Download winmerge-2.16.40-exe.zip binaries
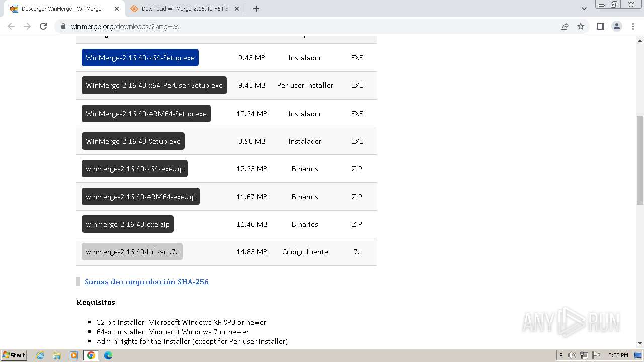 tap(127, 224)
